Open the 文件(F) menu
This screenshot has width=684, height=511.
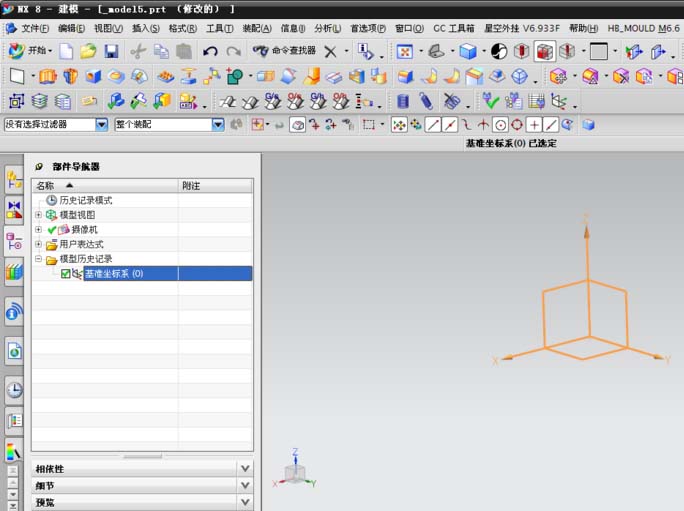tap(35, 29)
